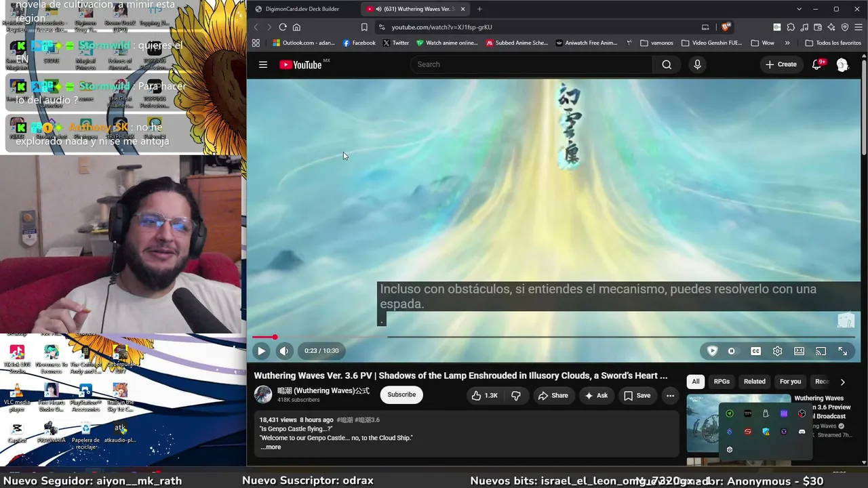Viewport: 868px width, 488px height.
Task: Click the browser address bar URL
Action: click(441, 27)
